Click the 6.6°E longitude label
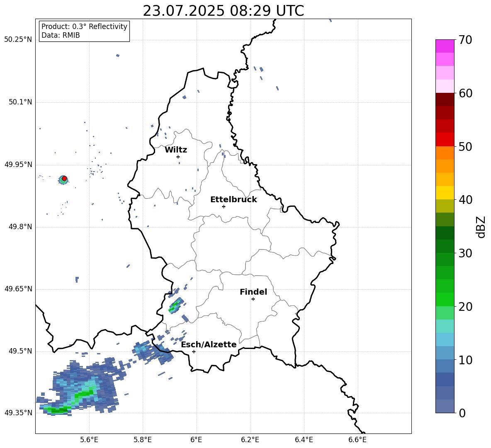The height and width of the screenshot is (448, 491). coord(357,440)
